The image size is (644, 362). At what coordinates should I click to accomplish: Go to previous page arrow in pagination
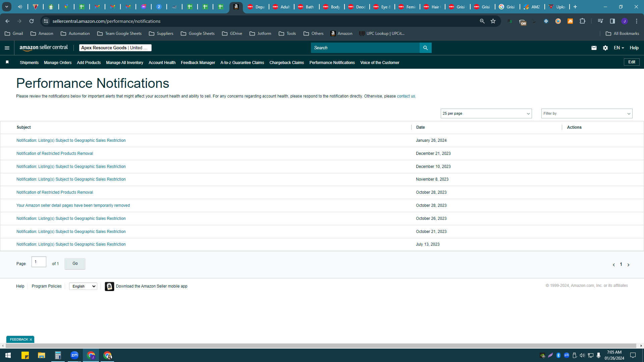(614, 265)
